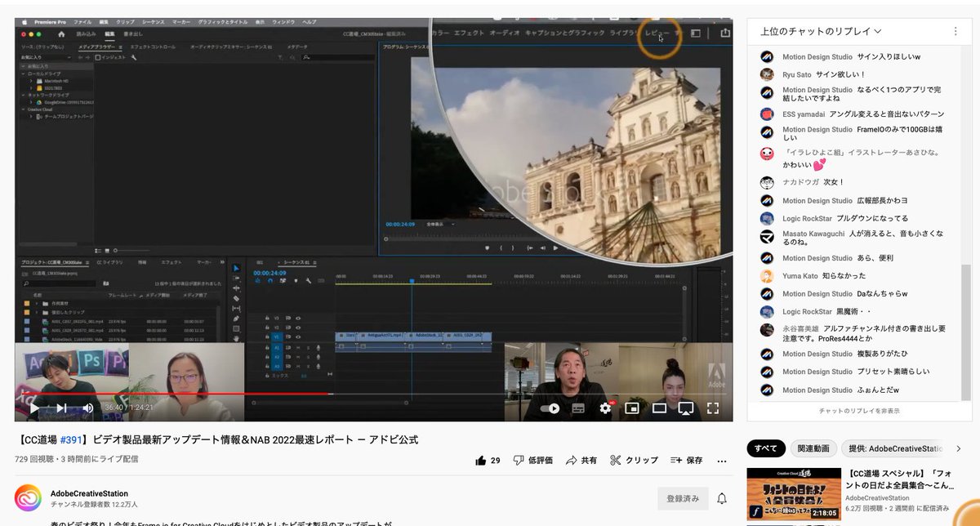Hide chat replay via チャットのリプレイを非表示
This screenshot has width=980, height=526.
859,411
